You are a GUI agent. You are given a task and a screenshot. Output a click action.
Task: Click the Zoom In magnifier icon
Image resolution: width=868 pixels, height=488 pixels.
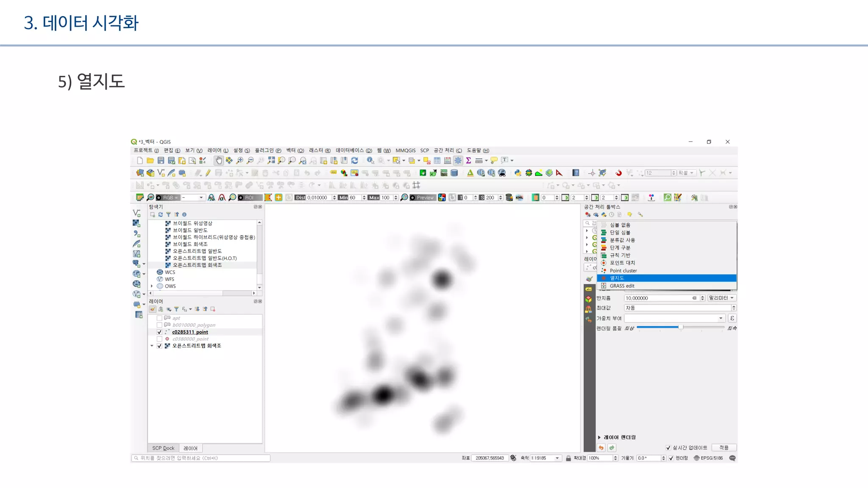239,161
